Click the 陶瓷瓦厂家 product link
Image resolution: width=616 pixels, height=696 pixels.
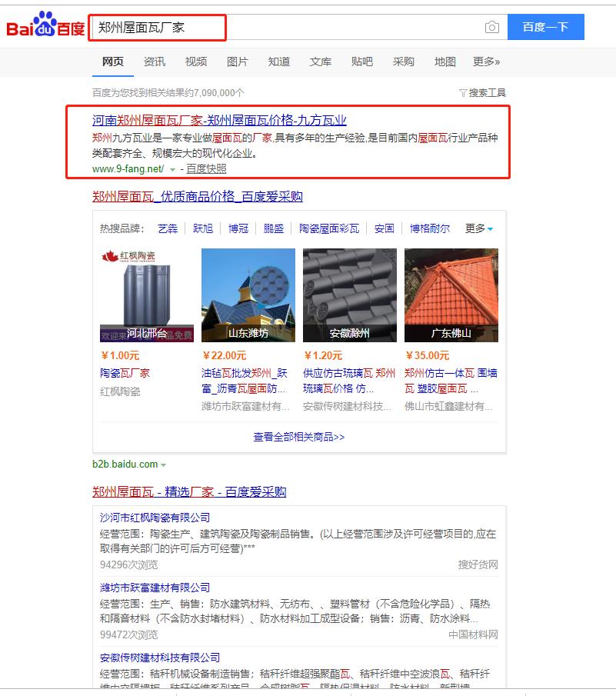[x=125, y=373]
